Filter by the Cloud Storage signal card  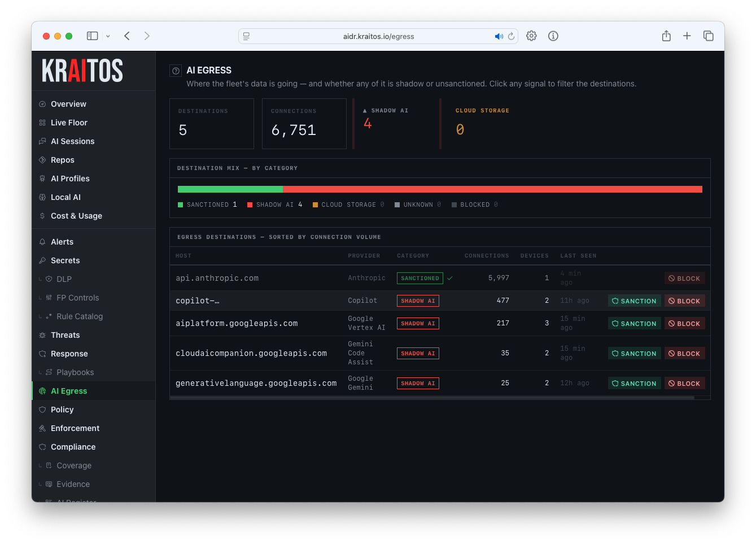[x=483, y=124]
